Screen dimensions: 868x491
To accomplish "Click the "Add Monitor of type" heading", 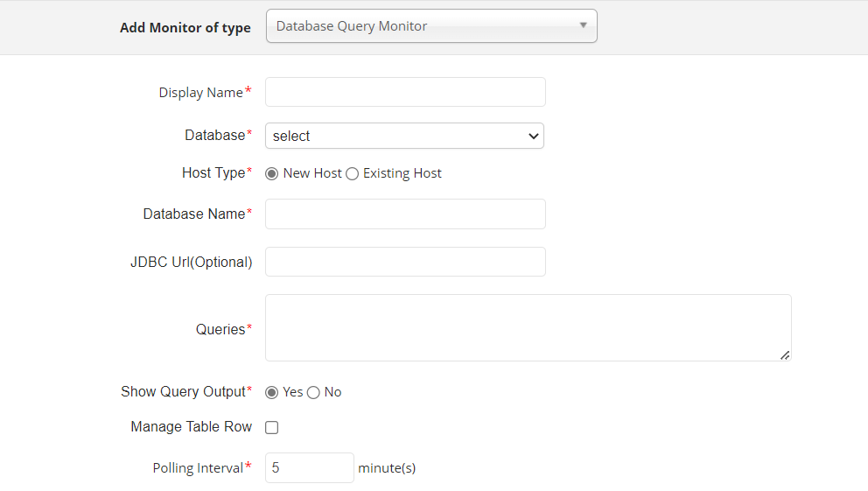I will pyautogui.click(x=185, y=27).
